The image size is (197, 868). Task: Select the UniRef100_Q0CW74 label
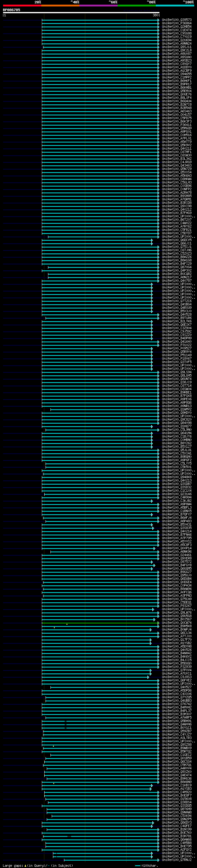tap(177, 623)
